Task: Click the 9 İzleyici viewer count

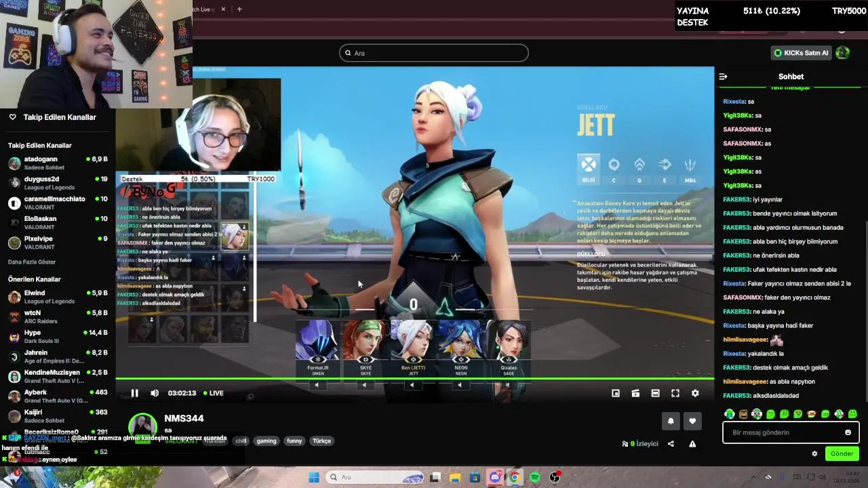Action: [640, 444]
